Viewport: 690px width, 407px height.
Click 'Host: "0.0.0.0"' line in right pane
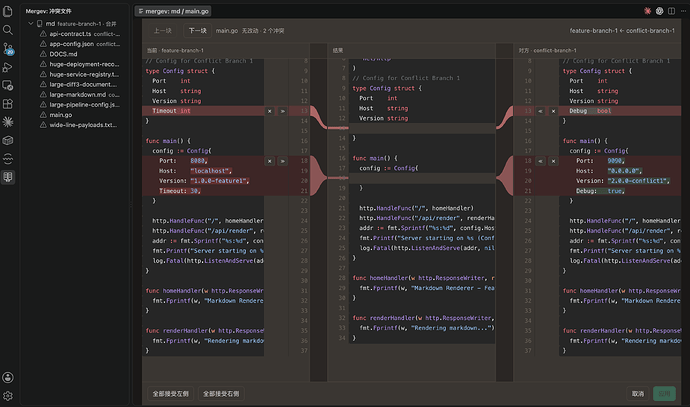point(609,171)
